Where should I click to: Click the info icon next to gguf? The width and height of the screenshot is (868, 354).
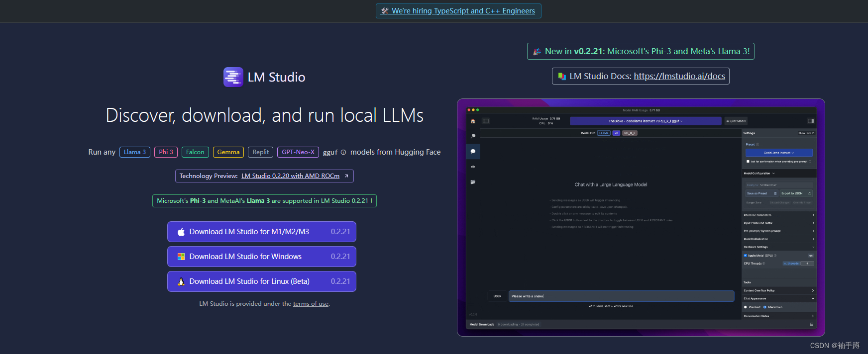pos(343,152)
